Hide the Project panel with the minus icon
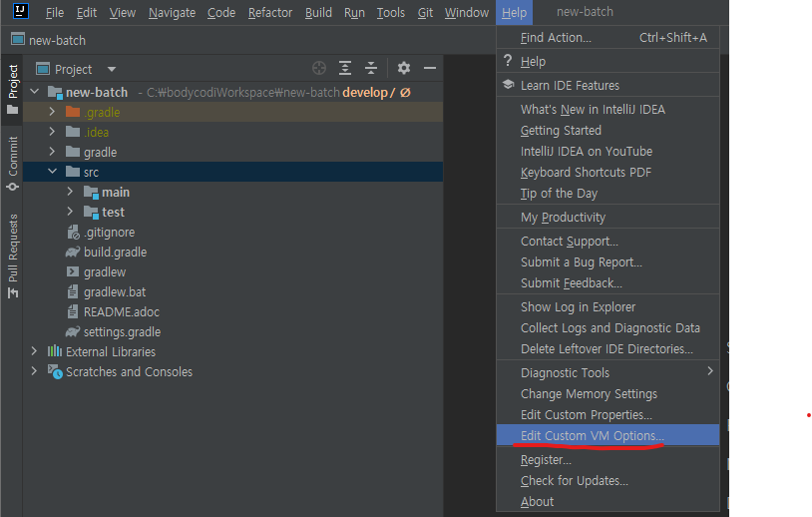Screen dimensions: 812x517 pos(430,68)
